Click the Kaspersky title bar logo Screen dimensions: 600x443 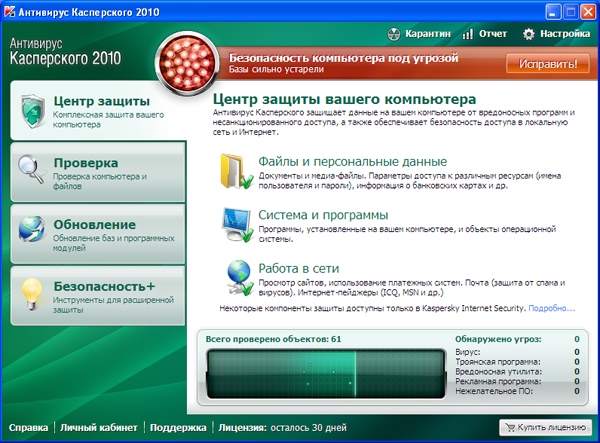[x=9, y=12]
